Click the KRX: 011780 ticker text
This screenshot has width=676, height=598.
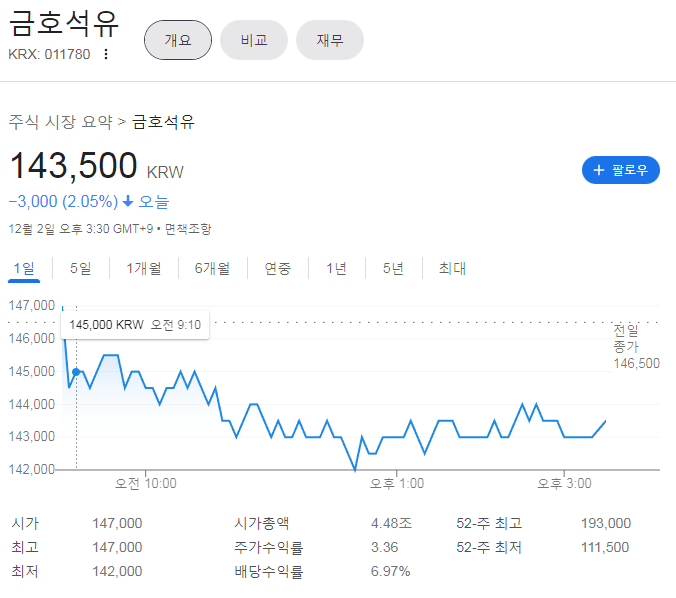pyautogui.click(x=49, y=54)
